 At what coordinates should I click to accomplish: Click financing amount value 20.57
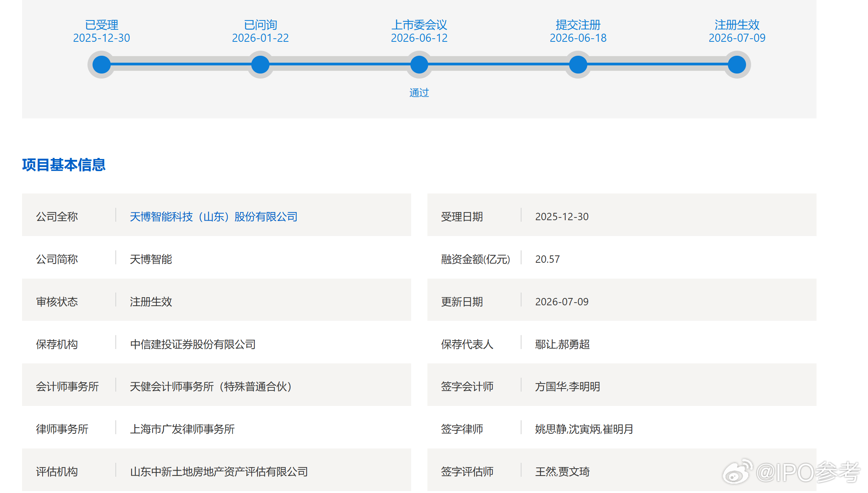[547, 259]
